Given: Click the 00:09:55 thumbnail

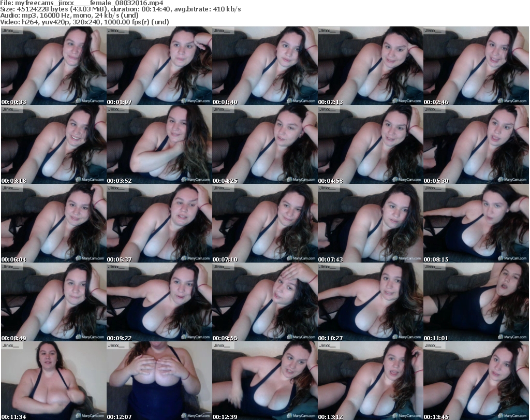Looking at the screenshot, I should [x=264, y=302].
